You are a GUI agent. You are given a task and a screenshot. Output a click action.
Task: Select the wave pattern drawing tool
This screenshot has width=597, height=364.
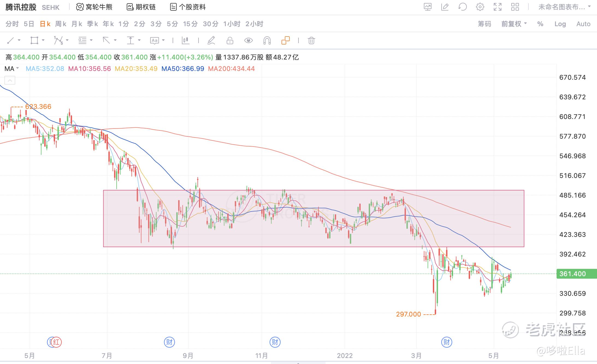click(58, 41)
